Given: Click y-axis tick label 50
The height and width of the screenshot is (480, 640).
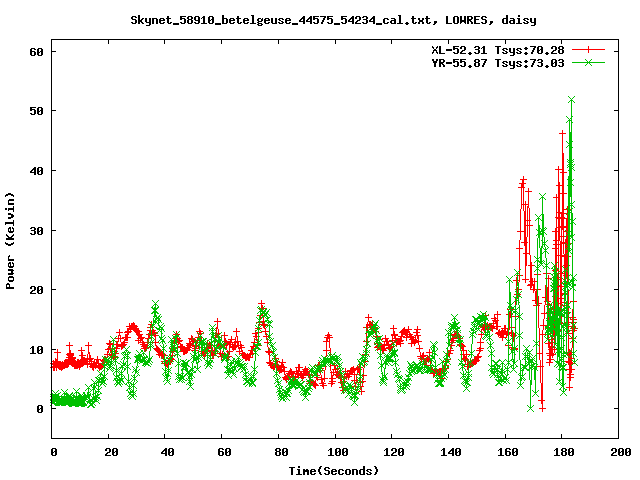Looking at the screenshot, I should click(x=36, y=111).
